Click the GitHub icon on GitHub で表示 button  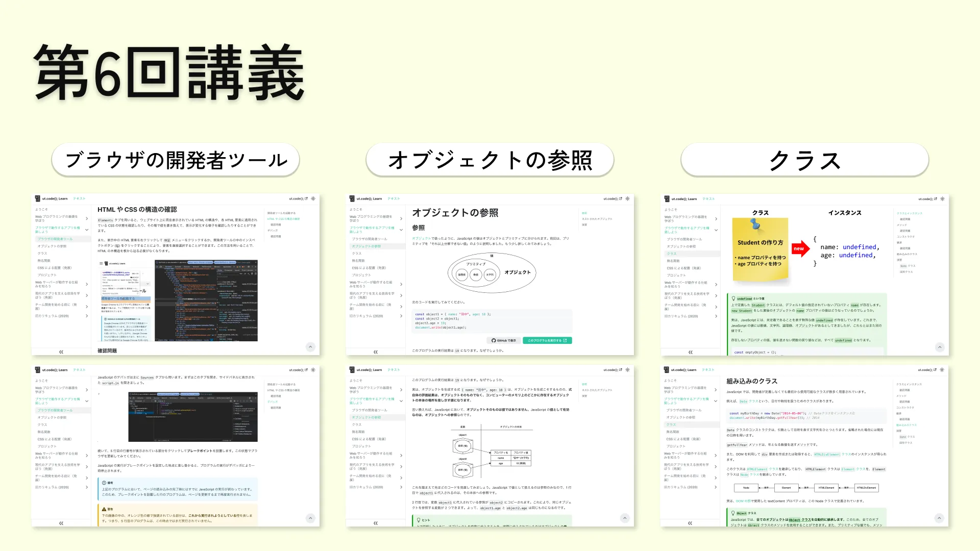tap(494, 340)
